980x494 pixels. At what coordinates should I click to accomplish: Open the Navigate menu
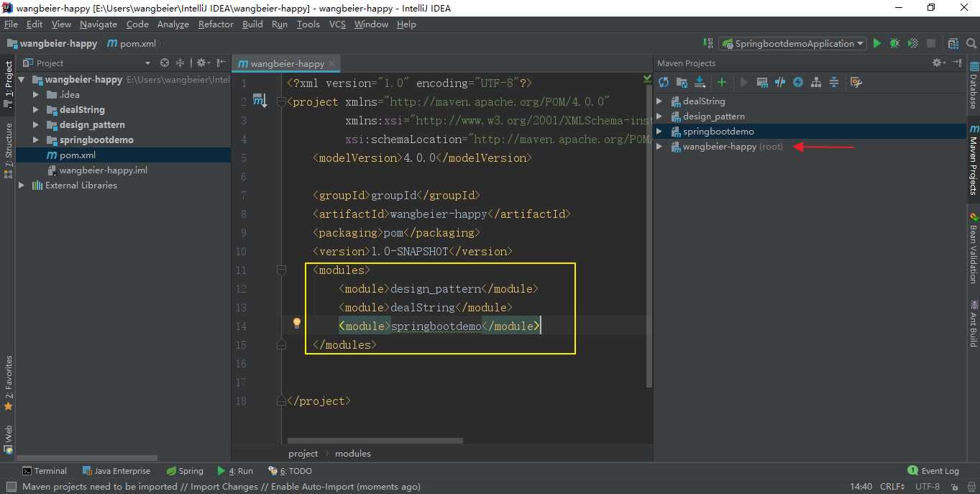click(x=99, y=24)
